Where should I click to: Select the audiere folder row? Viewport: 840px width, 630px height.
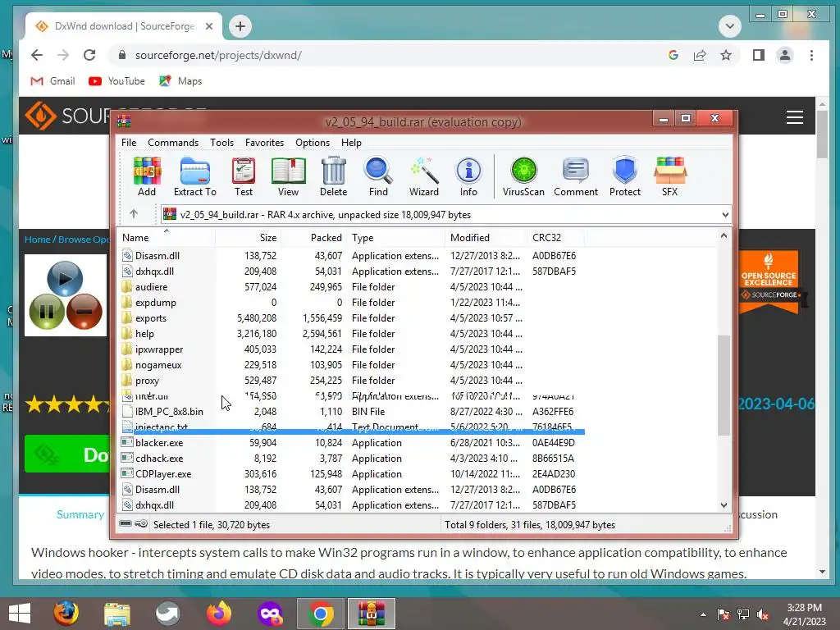(x=351, y=287)
